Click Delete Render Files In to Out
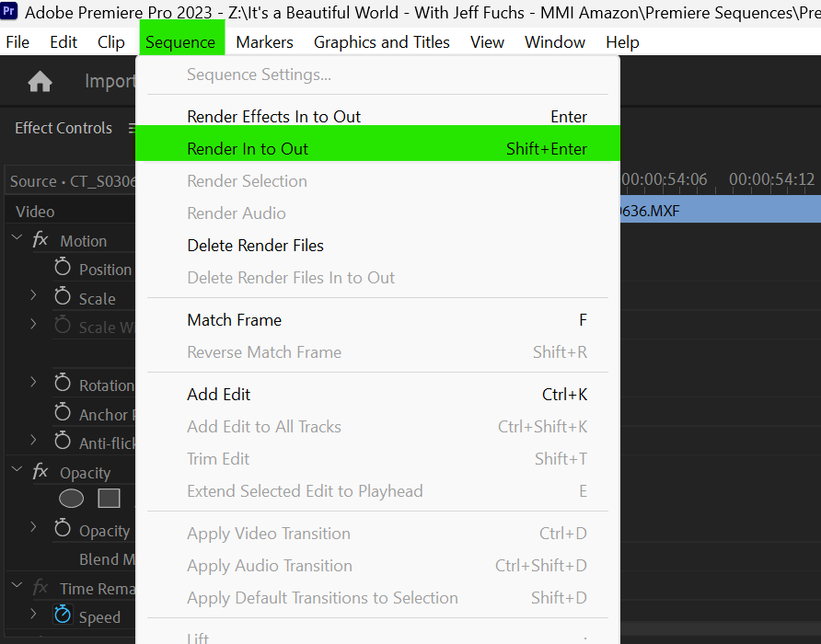Image resolution: width=821 pixels, height=644 pixels. click(377, 278)
